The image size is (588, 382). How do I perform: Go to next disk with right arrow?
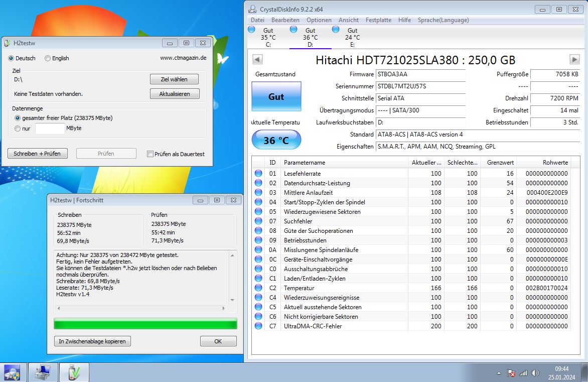tap(574, 59)
